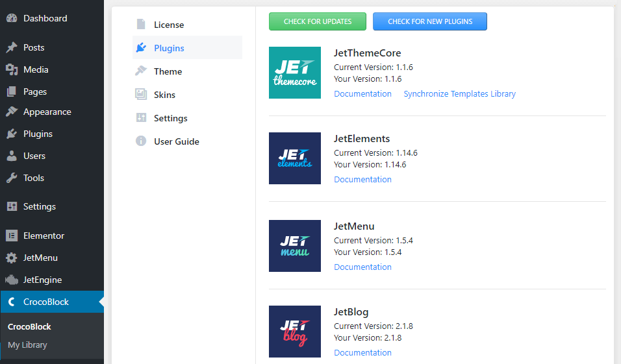Click the JetThemeCore plugin title
The width and height of the screenshot is (621, 364).
tap(367, 53)
